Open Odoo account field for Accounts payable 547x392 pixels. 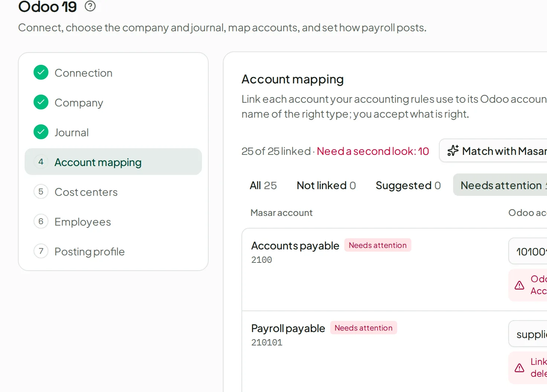(528, 251)
